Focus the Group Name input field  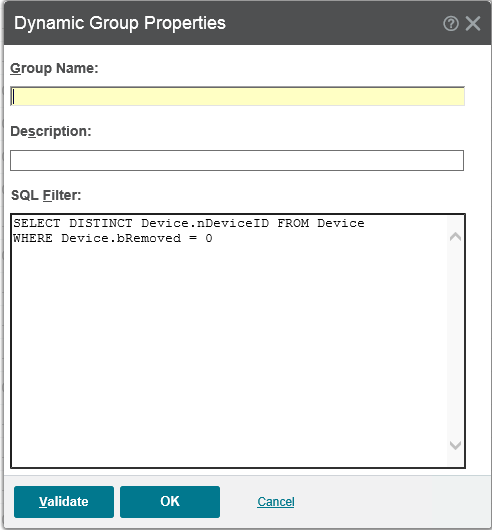pyautogui.click(x=237, y=96)
